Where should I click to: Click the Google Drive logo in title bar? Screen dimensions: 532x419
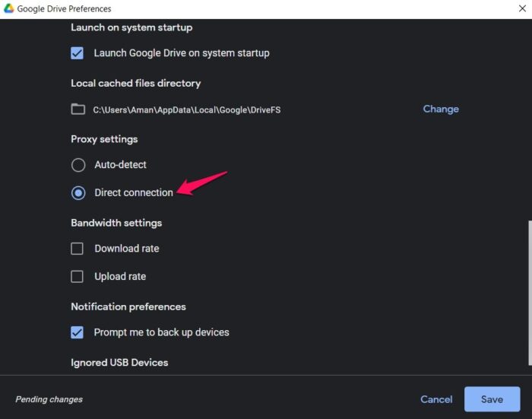pos(8,9)
